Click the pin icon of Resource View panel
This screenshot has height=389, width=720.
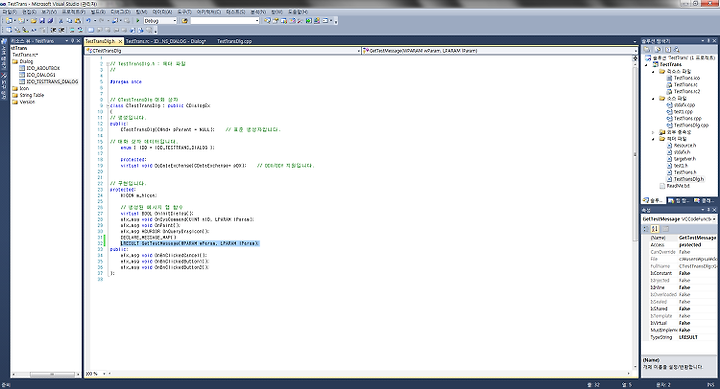click(x=72, y=41)
